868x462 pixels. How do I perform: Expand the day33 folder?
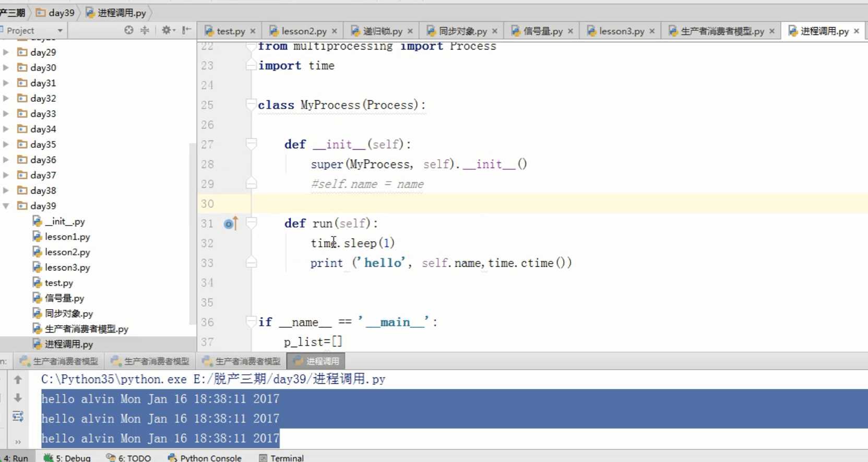click(6, 113)
